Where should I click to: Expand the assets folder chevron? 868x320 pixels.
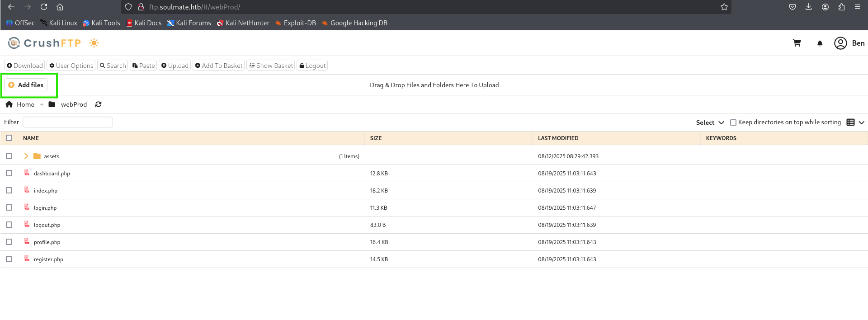coord(26,156)
